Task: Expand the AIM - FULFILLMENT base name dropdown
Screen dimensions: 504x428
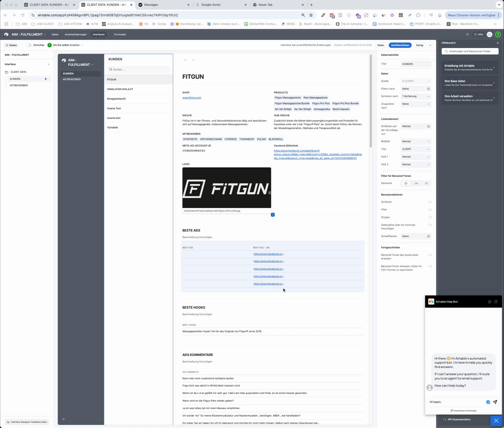Action: click(x=29, y=34)
